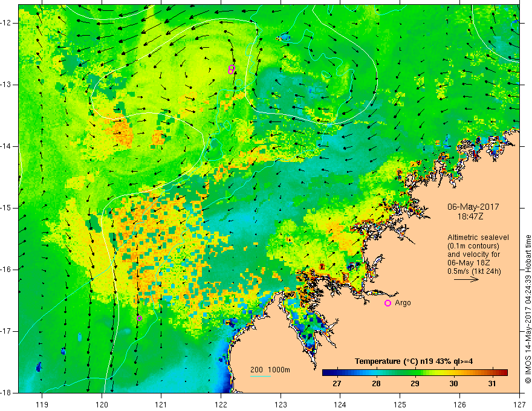
Task: Click the colorbar tick label '31'
Action: [x=492, y=384]
